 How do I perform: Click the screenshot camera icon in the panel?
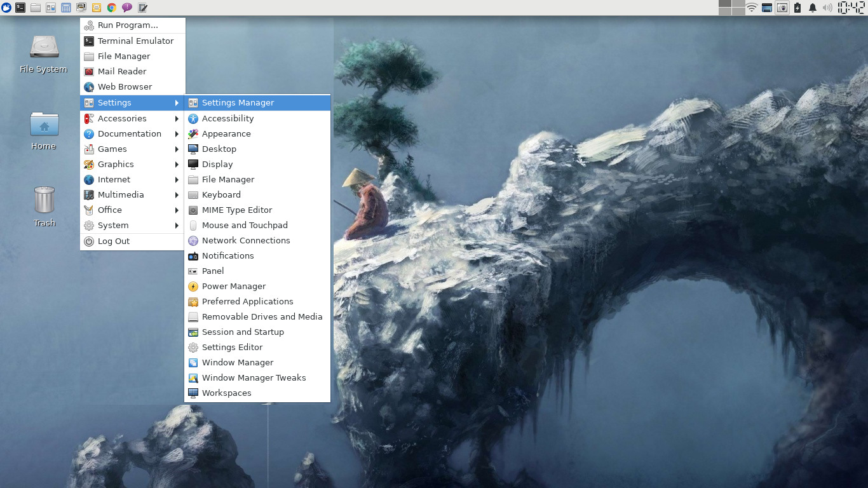pos(782,8)
